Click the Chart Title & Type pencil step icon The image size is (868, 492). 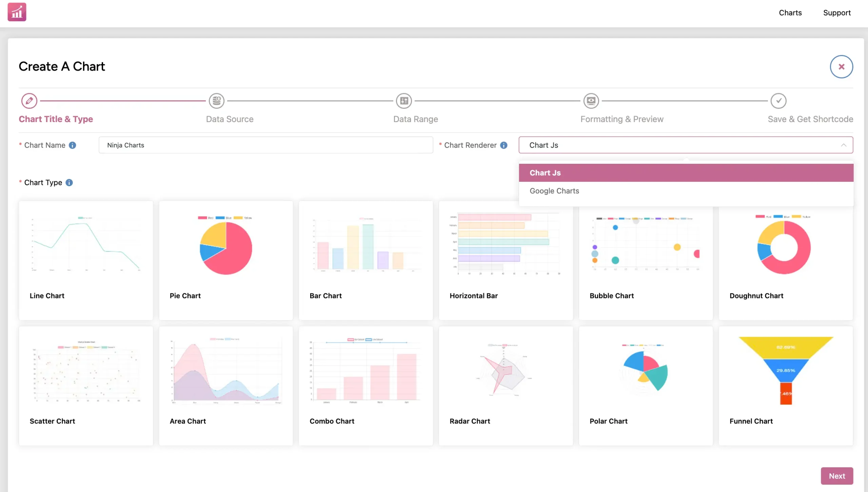[29, 101]
